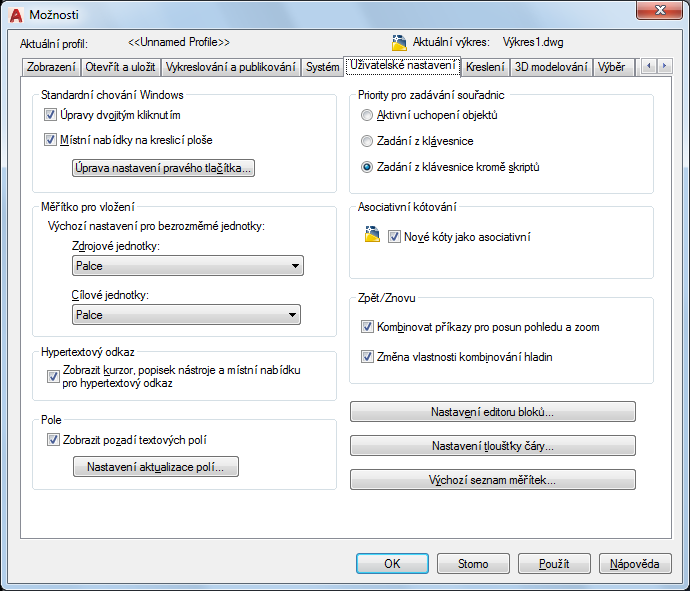690x591 pixels.
Task: Open Nastavení tloušťky čáry dialog
Action: pyautogui.click(x=493, y=446)
